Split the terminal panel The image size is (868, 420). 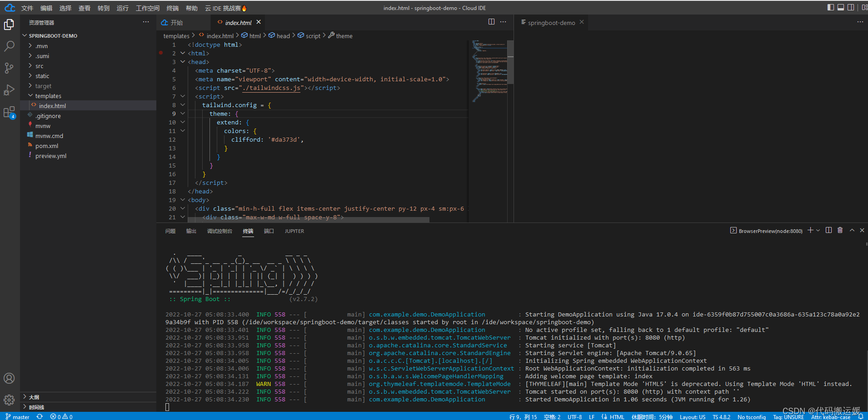click(828, 230)
